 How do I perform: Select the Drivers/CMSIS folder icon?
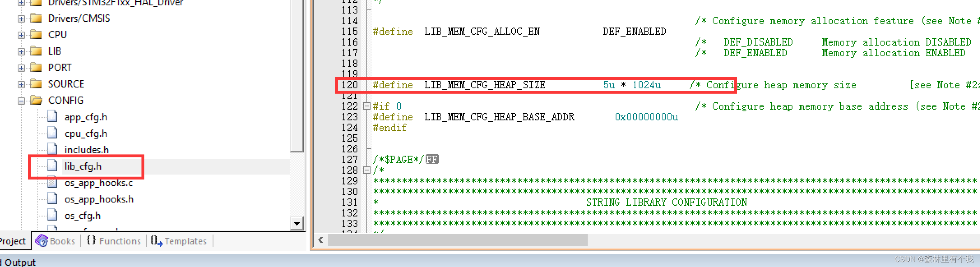click(36, 18)
